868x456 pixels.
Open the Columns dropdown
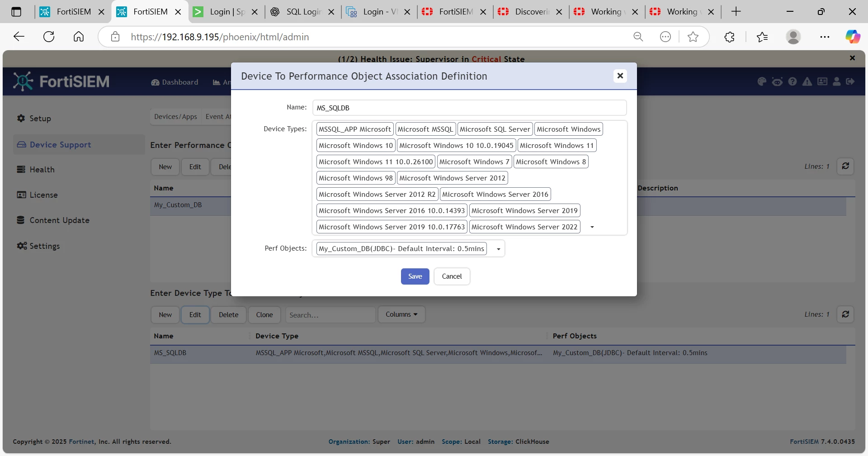pos(401,314)
